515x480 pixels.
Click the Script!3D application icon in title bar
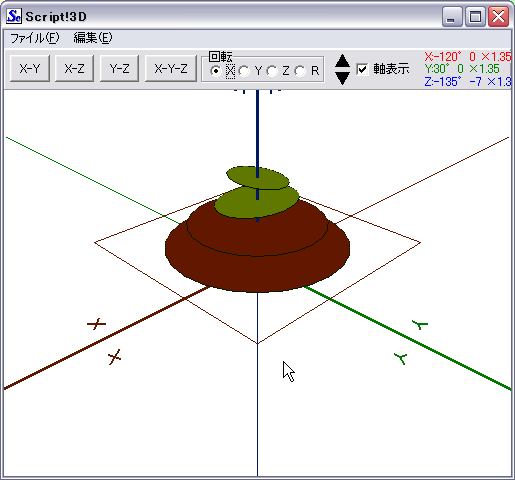14,16
